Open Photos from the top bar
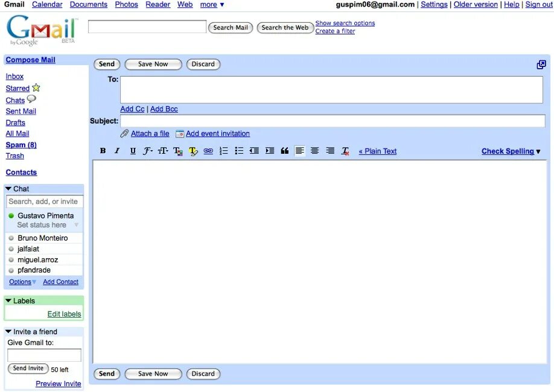 (127, 5)
